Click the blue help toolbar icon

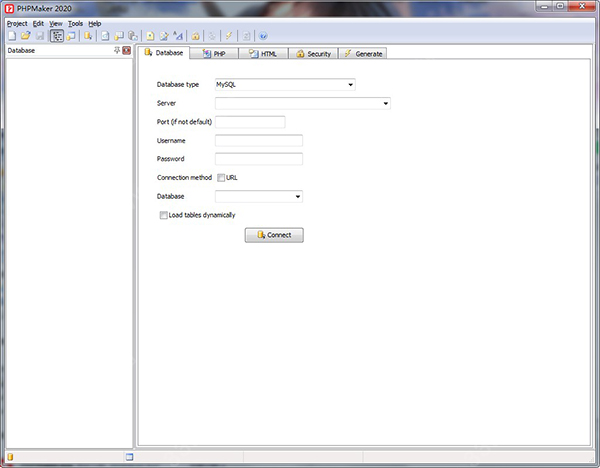point(263,36)
